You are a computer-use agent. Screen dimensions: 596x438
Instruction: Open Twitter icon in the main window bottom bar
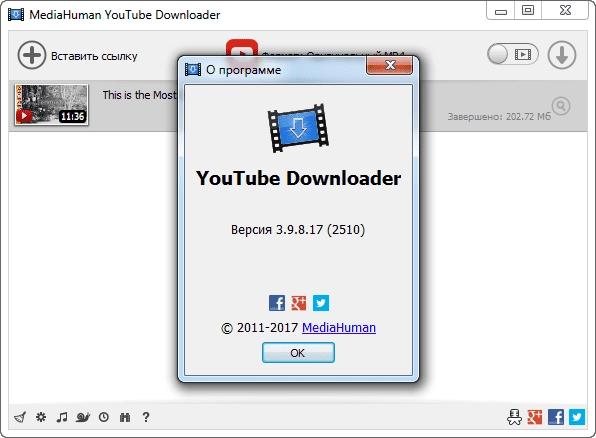click(577, 417)
